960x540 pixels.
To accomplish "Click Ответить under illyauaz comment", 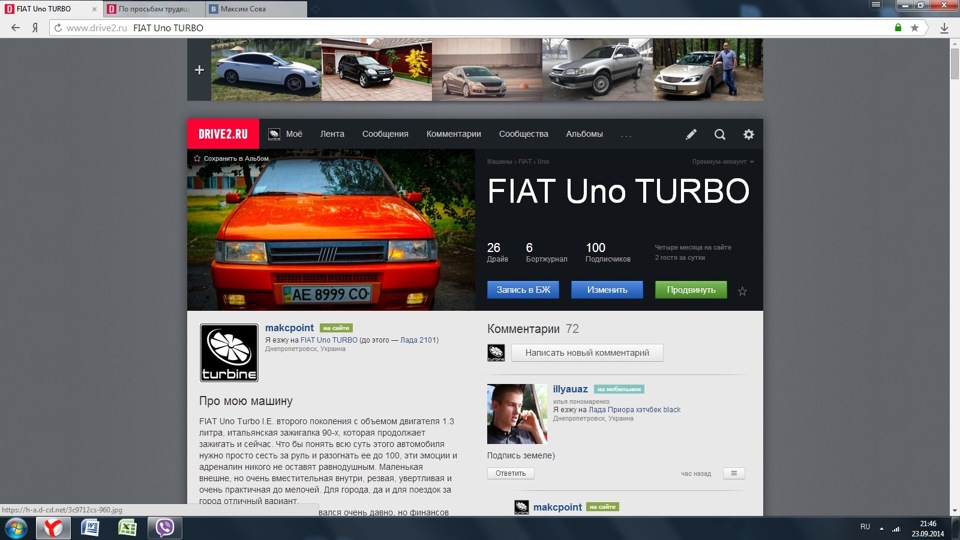I will click(x=511, y=473).
